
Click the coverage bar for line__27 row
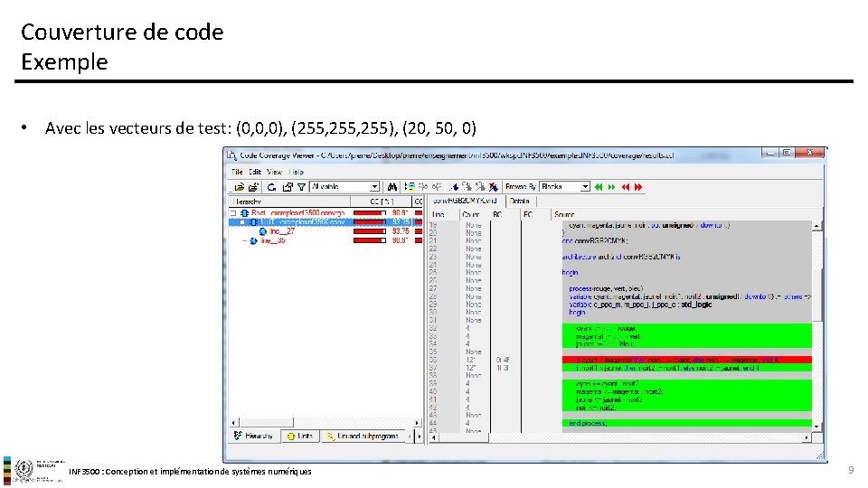(370, 231)
